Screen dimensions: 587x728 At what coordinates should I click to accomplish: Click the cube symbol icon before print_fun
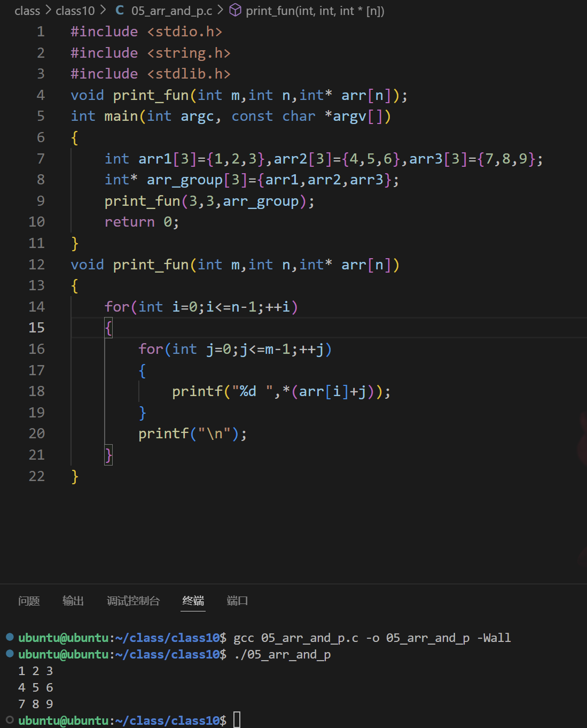(x=236, y=11)
